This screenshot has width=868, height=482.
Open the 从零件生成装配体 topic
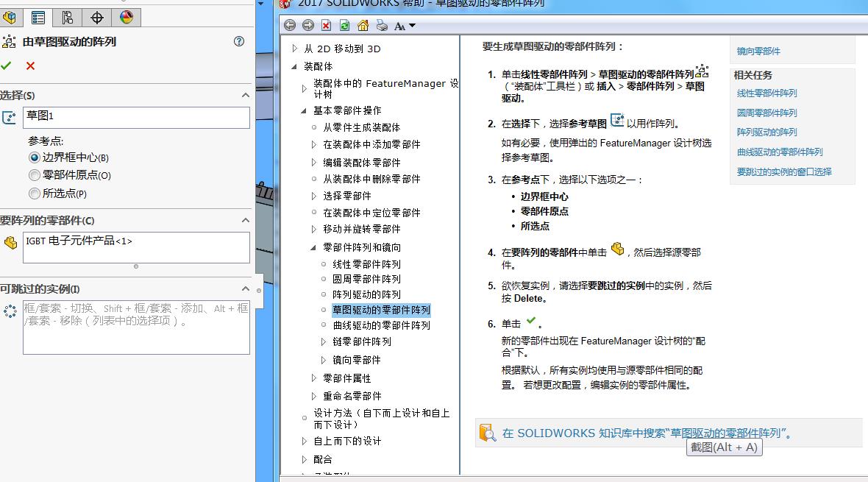[x=361, y=127]
